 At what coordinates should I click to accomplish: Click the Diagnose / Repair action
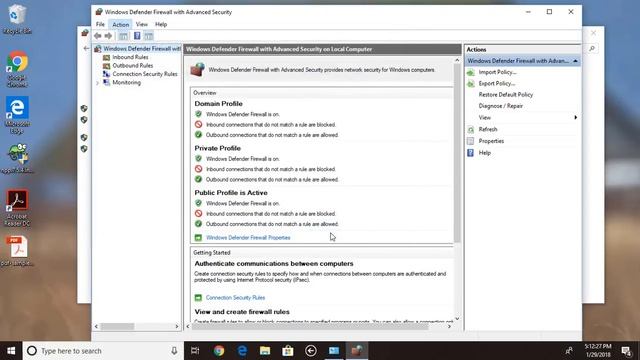point(500,106)
